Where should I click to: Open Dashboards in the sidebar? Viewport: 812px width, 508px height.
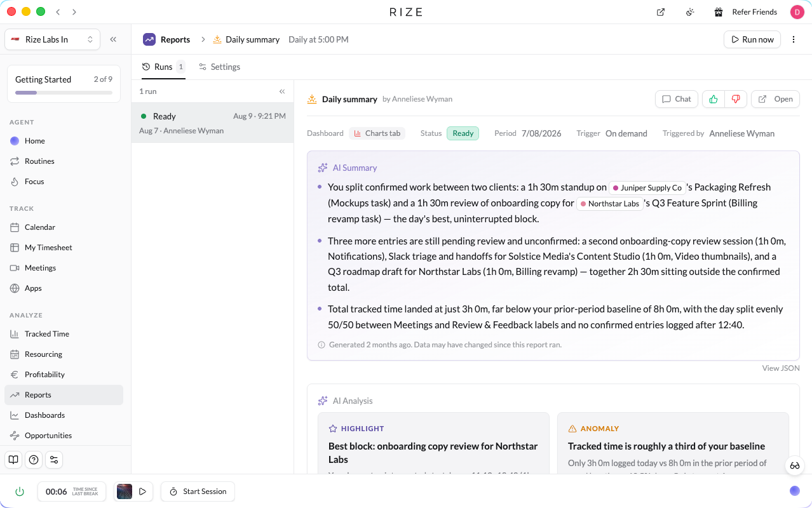click(x=64, y=415)
